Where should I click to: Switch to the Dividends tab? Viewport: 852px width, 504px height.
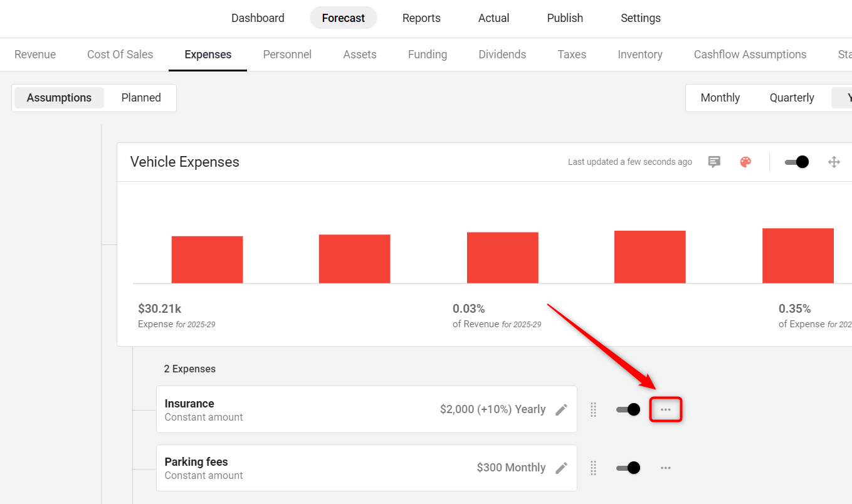pyautogui.click(x=502, y=55)
